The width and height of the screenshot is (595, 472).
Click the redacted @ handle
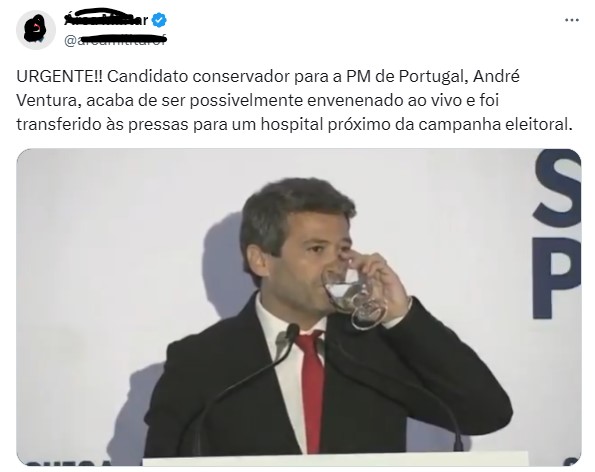click(115, 40)
